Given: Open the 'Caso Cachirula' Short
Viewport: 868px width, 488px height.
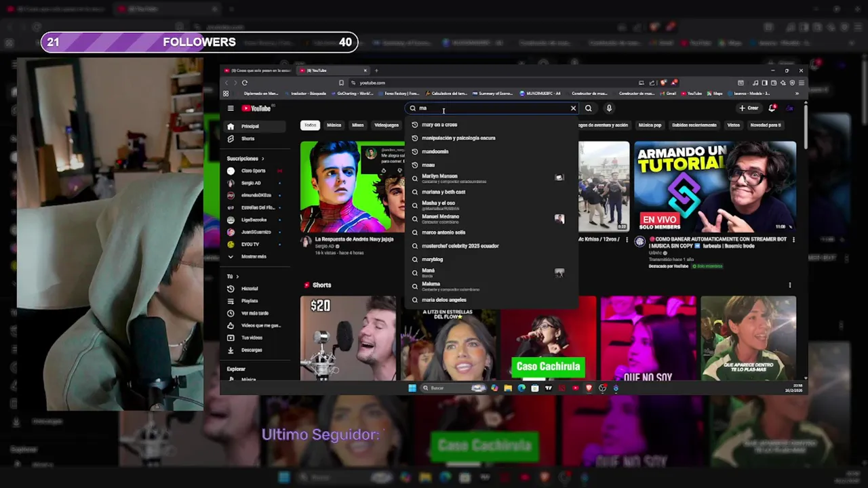Looking at the screenshot, I should pyautogui.click(x=548, y=338).
